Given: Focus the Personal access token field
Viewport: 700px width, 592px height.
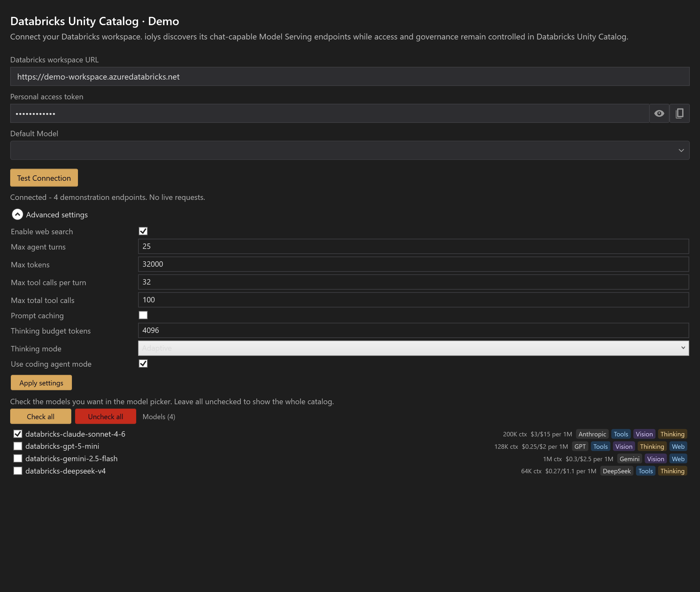Looking at the screenshot, I should click(x=330, y=113).
